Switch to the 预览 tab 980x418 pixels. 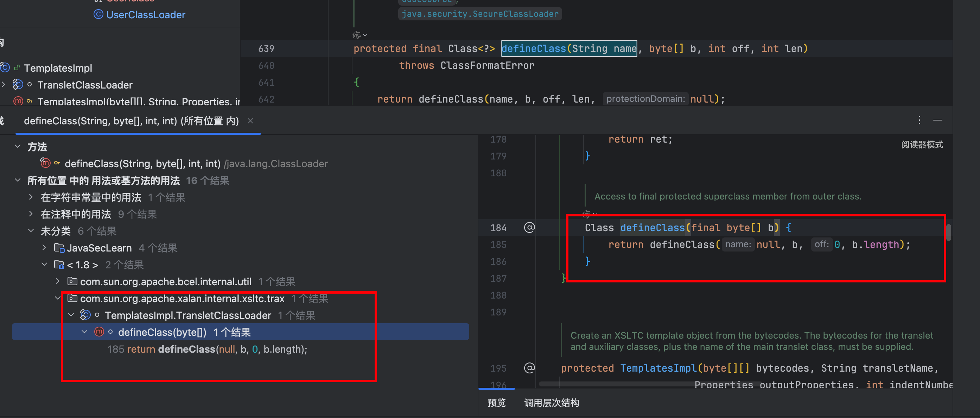(x=496, y=403)
